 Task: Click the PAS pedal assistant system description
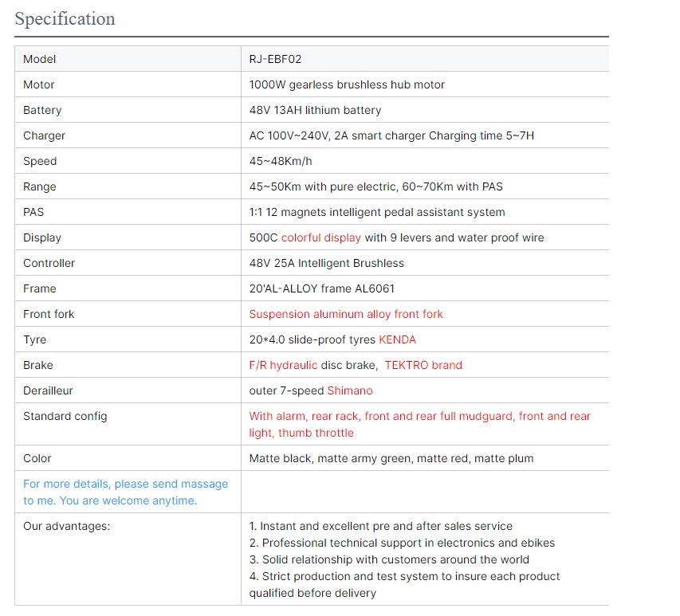coord(376,212)
